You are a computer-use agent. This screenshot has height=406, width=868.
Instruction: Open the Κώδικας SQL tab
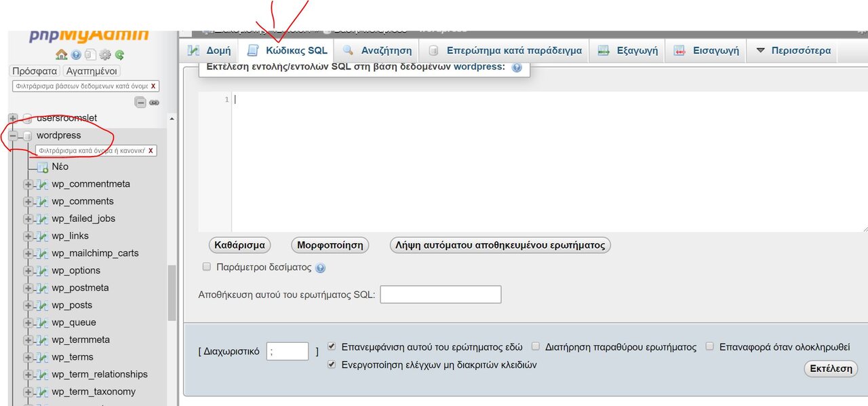click(288, 50)
